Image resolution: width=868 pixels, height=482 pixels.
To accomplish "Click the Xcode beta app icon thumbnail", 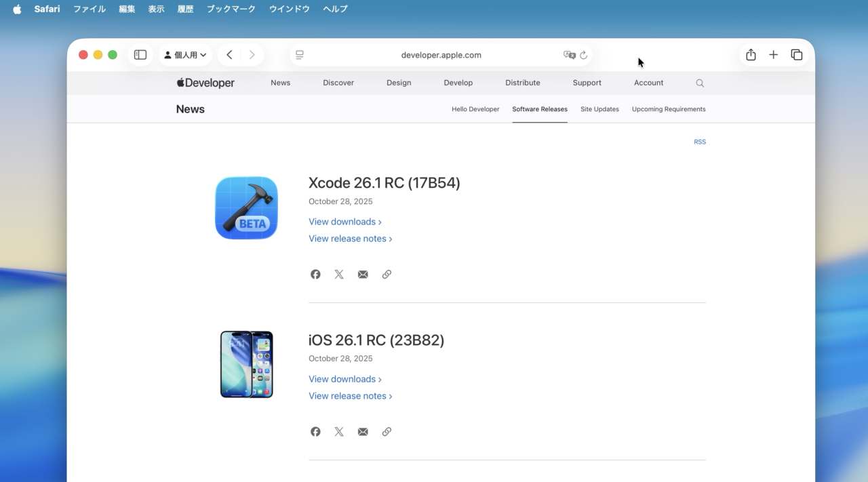I will point(246,207).
